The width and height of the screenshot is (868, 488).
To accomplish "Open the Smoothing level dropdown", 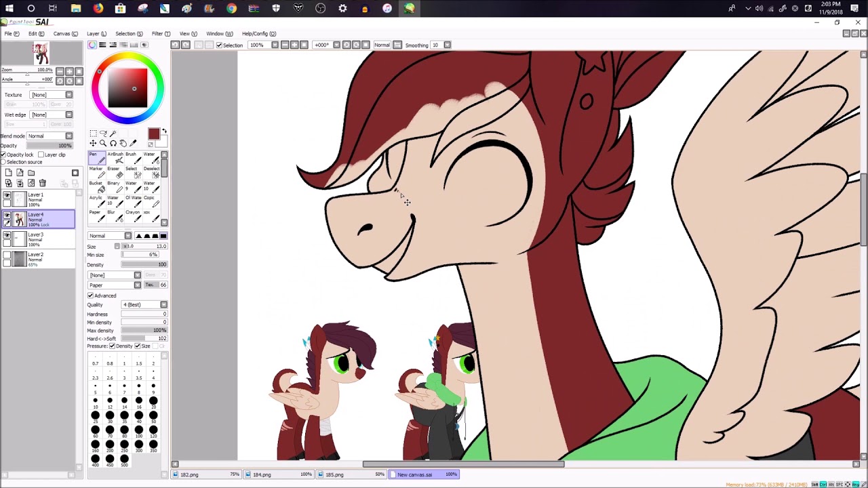I will click(440, 45).
